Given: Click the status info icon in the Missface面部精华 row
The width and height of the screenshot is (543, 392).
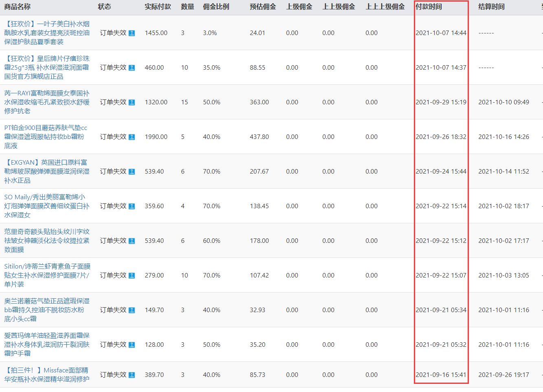Looking at the screenshot, I should (x=132, y=375).
